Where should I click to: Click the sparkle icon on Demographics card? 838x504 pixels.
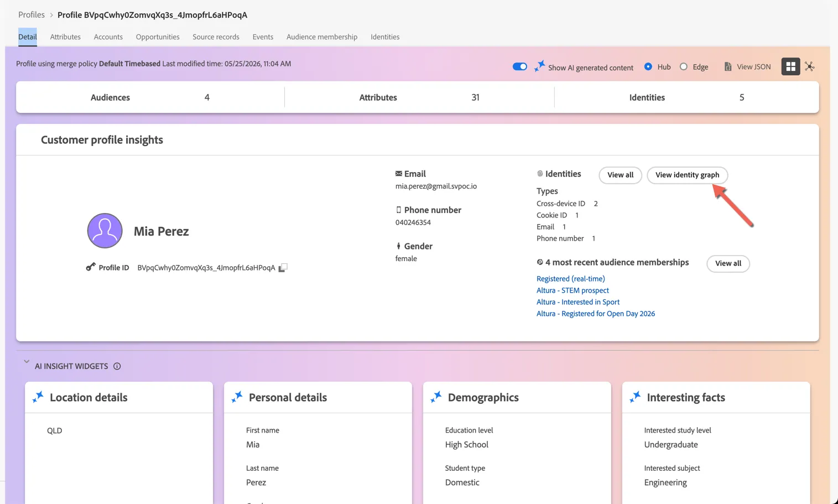click(x=436, y=397)
